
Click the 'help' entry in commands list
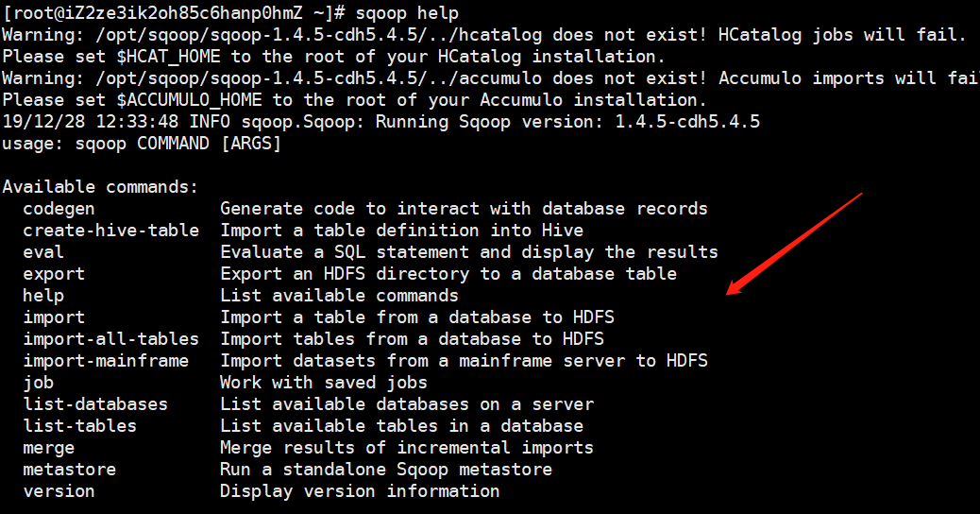(43, 296)
